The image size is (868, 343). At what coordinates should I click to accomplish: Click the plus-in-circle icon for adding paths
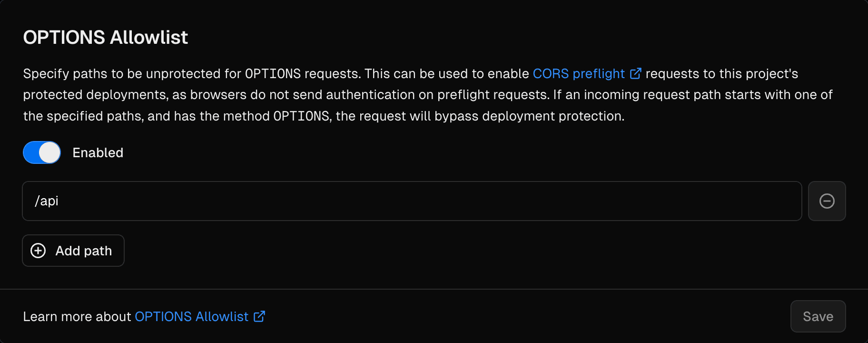pyautogui.click(x=38, y=251)
